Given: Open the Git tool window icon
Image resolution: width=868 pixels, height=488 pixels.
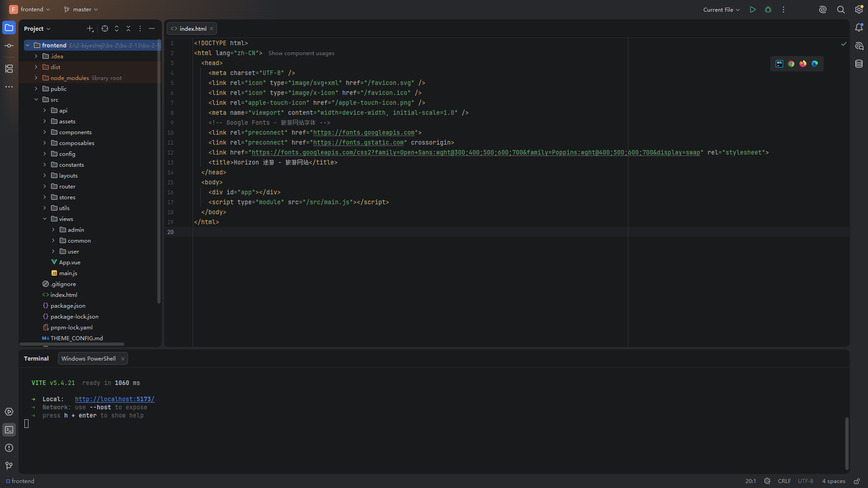Looking at the screenshot, I should pyautogui.click(x=9, y=465).
